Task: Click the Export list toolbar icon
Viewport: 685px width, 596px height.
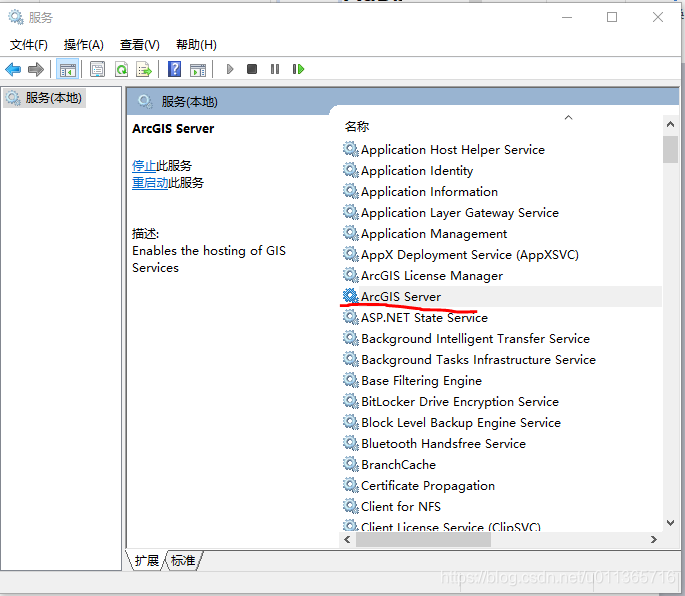Action: coord(144,69)
